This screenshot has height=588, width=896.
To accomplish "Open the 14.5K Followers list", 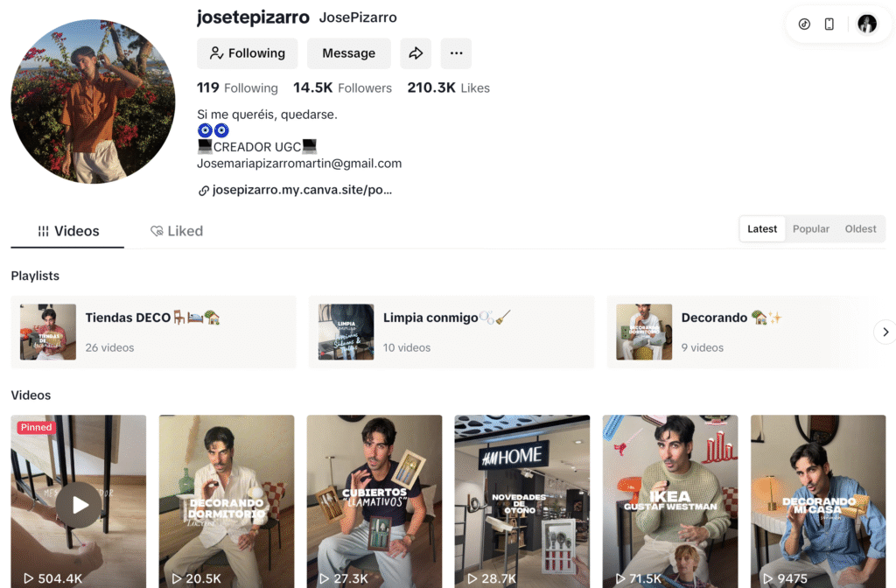I will pyautogui.click(x=342, y=88).
